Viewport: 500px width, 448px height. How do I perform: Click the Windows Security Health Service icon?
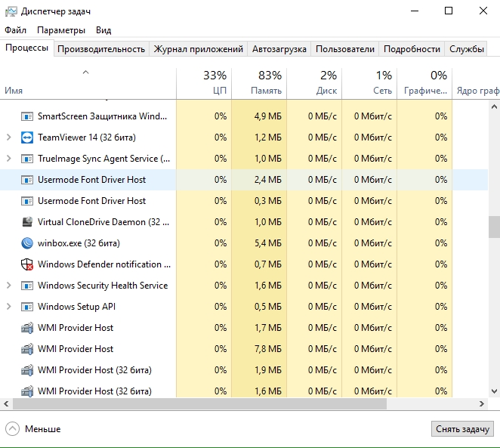[x=27, y=286]
